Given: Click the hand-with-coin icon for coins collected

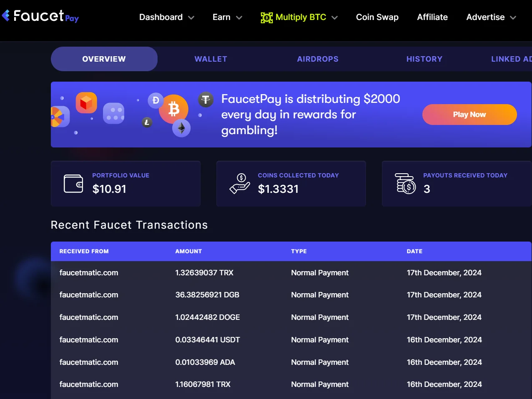Looking at the screenshot, I should (240, 184).
